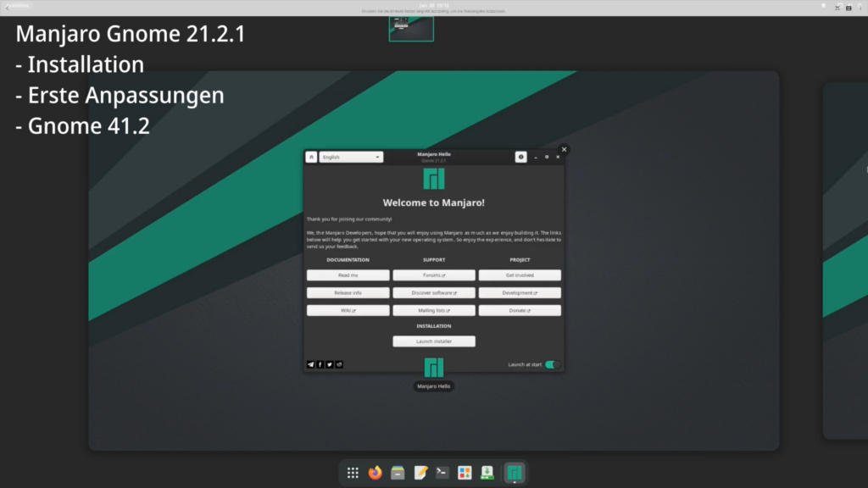Open the English language dropdown
The height and width of the screenshot is (488, 868).
pyautogui.click(x=351, y=157)
